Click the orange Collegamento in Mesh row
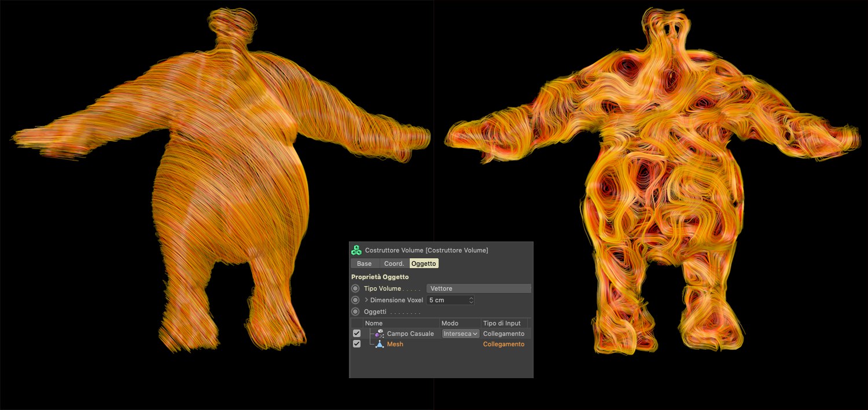Screen dimensions: 868x410 point(503,344)
